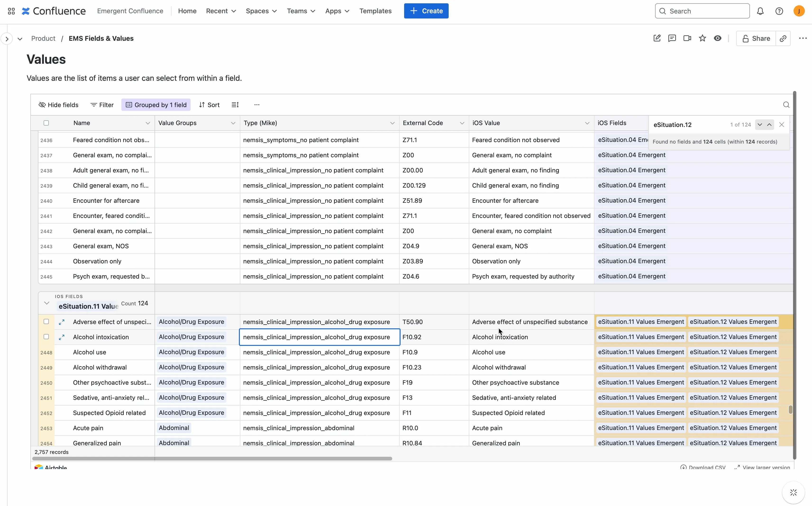Copy page link icon button
The width and height of the screenshot is (812, 506).
[783, 38]
